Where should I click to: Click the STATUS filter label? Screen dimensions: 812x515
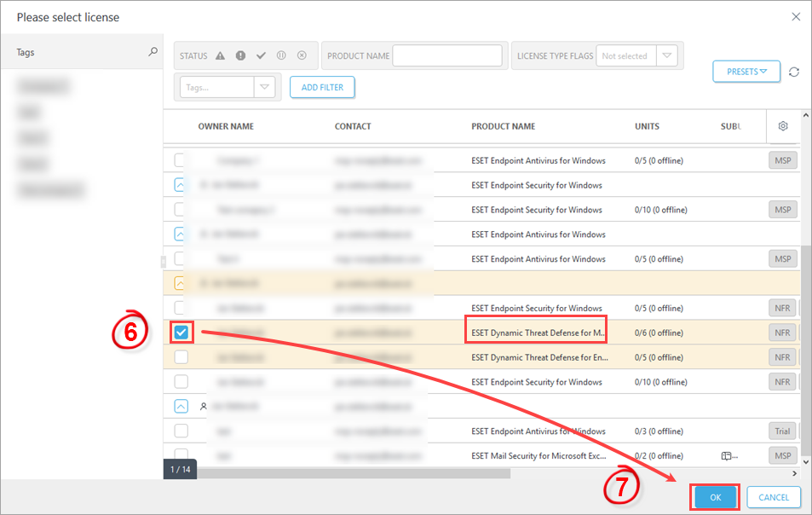[x=193, y=56]
